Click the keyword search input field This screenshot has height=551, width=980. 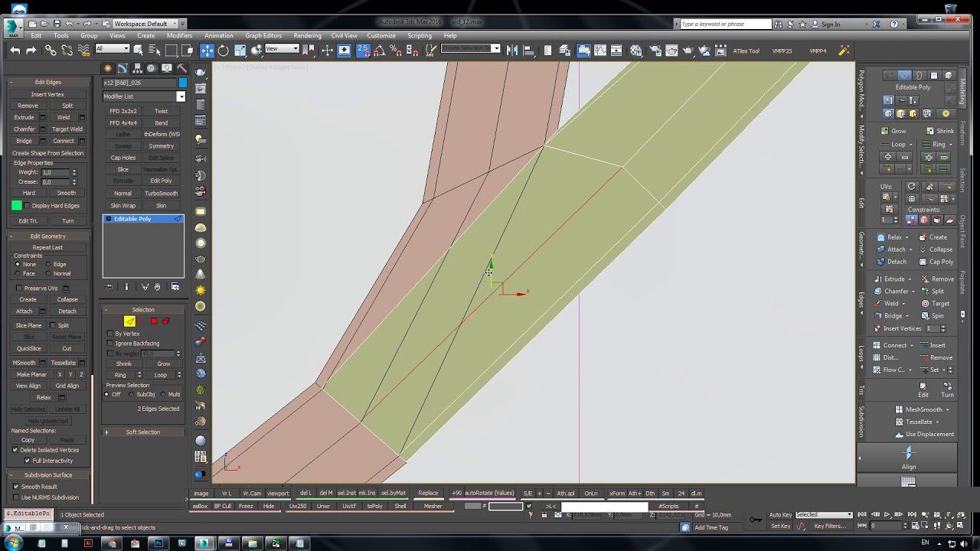point(725,24)
